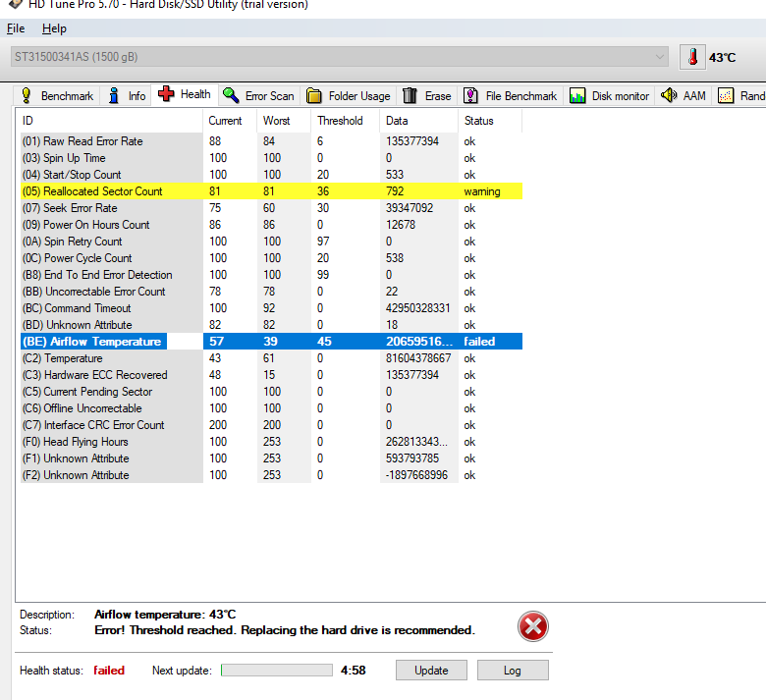Click the 42950328331 data value
The height and width of the screenshot is (700, 766).
point(417,308)
